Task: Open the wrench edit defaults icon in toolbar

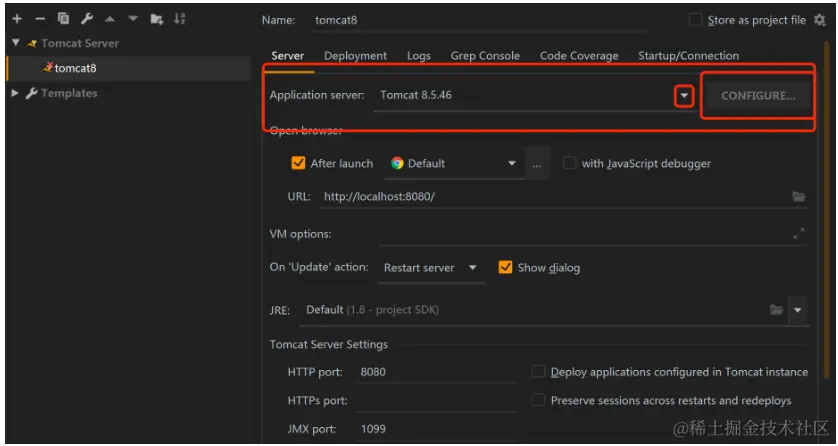Action: pyautogui.click(x=87, y=19)
